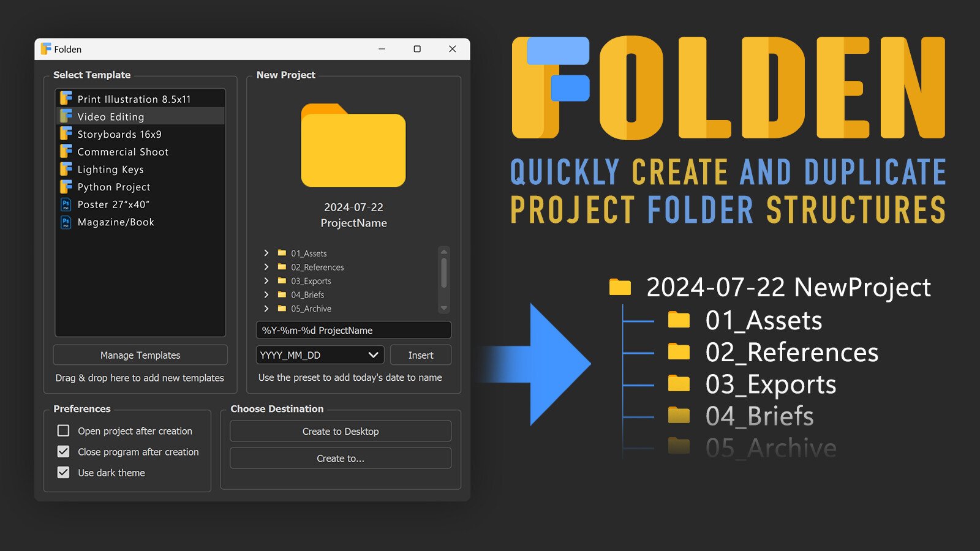Select the Storyboards 16x9 template

click(x=140, y=134)
